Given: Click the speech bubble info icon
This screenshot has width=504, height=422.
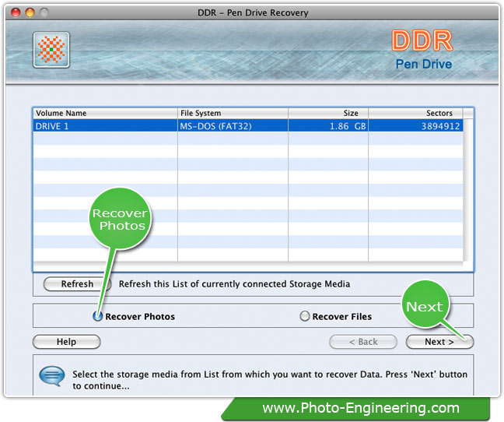Looking at the screenshot, I should tap(51, 376).
